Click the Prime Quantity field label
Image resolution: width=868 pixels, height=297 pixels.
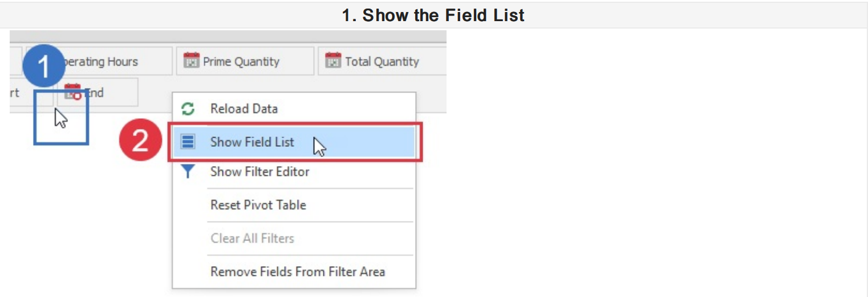click(241, 61)
